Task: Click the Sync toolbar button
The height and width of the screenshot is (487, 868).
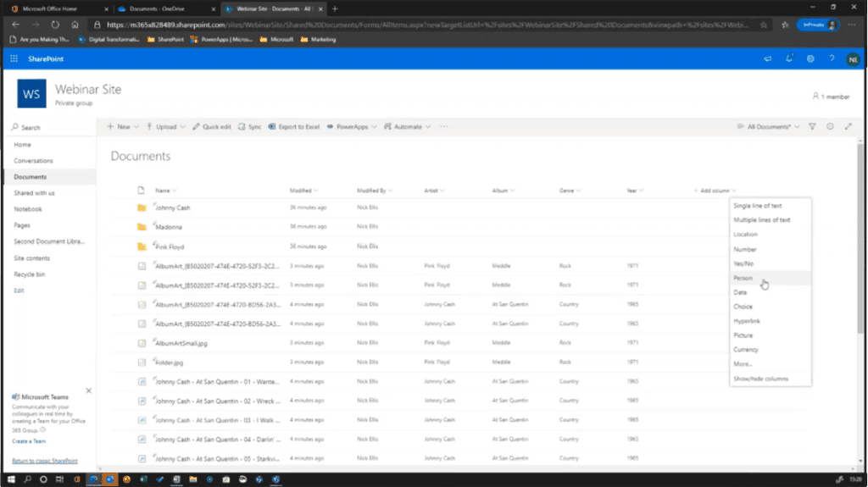Action: click(250, 126)
